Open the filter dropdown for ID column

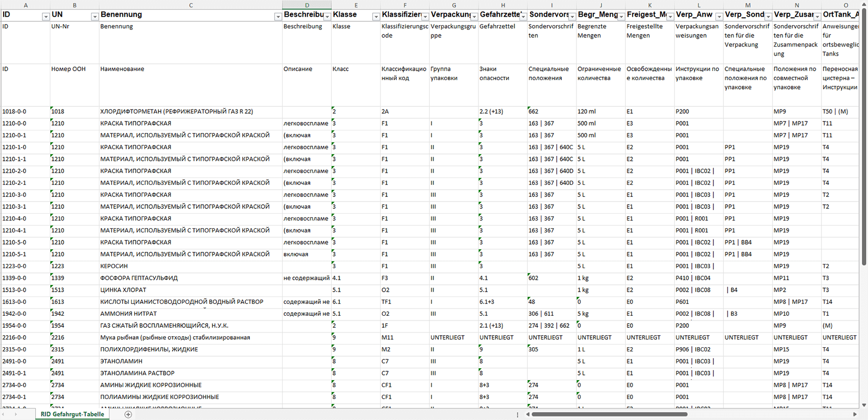click(x=46, y=17)
